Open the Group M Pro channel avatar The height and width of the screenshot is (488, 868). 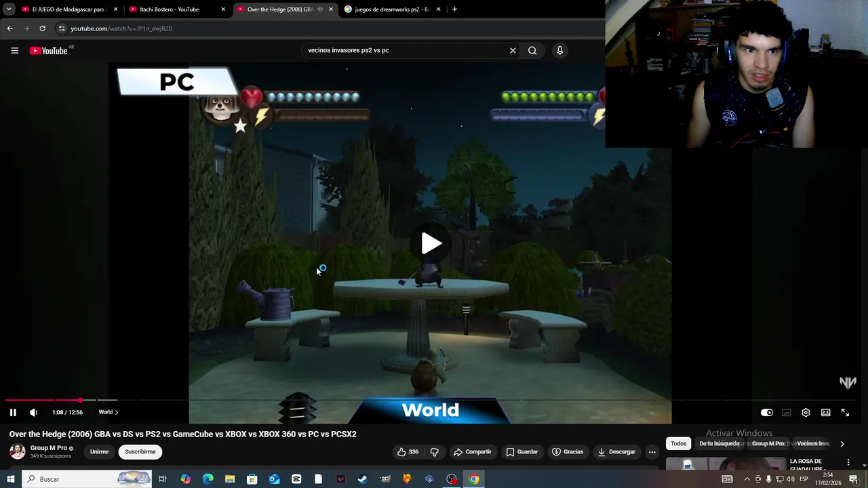pos(18,451)
